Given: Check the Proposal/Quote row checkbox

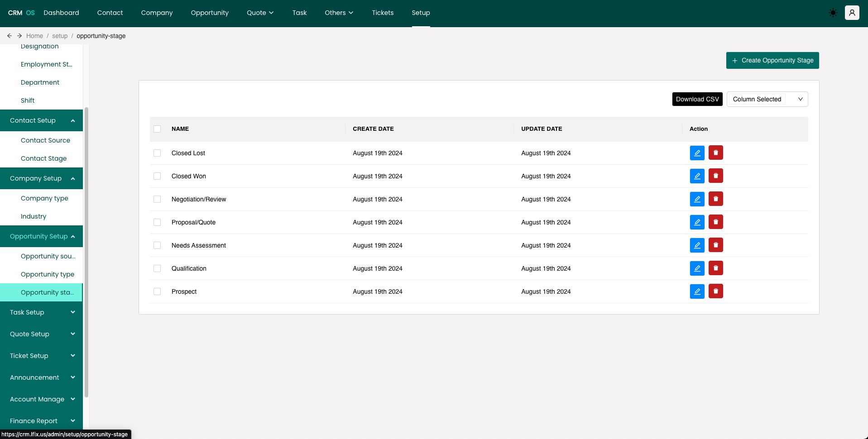Looking at the screenshot, I should click(x=157, y=222).
